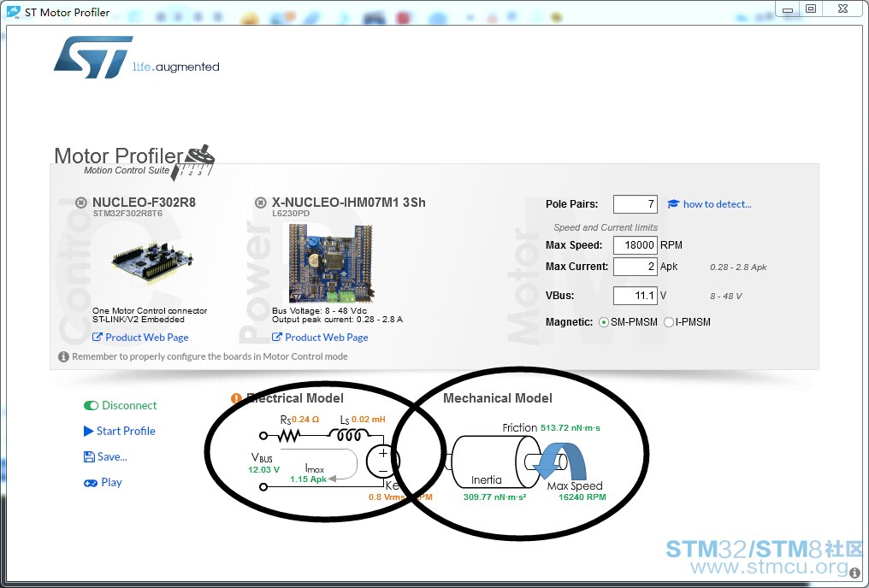Click the VBUS reading 12.03 V
The image size is (869, 588).
[263, 469]
